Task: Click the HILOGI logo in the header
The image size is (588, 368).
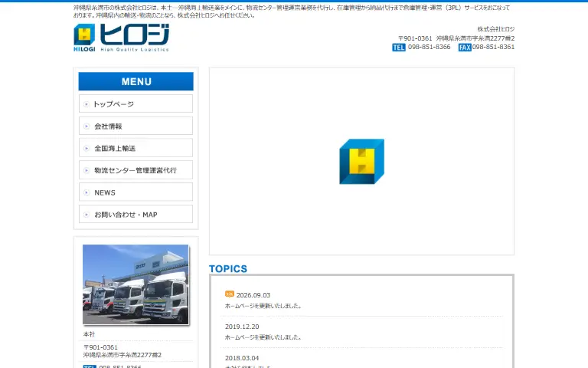Action: click(121, 38)
